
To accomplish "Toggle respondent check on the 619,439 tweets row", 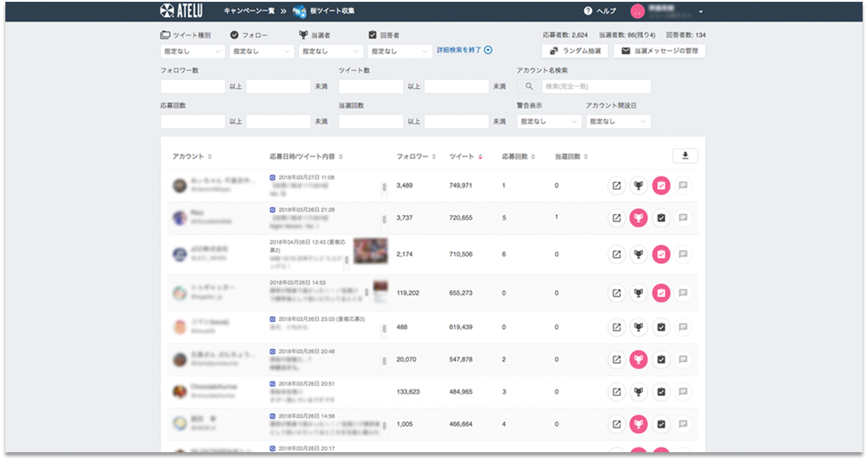I will click(661, 327).
